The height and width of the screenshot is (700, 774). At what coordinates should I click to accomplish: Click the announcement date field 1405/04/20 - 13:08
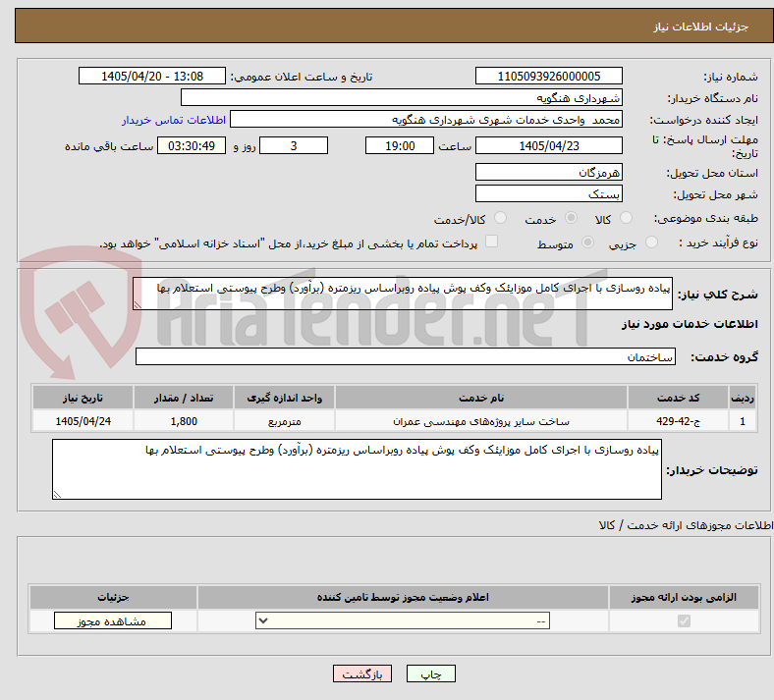tap(152, 76)
